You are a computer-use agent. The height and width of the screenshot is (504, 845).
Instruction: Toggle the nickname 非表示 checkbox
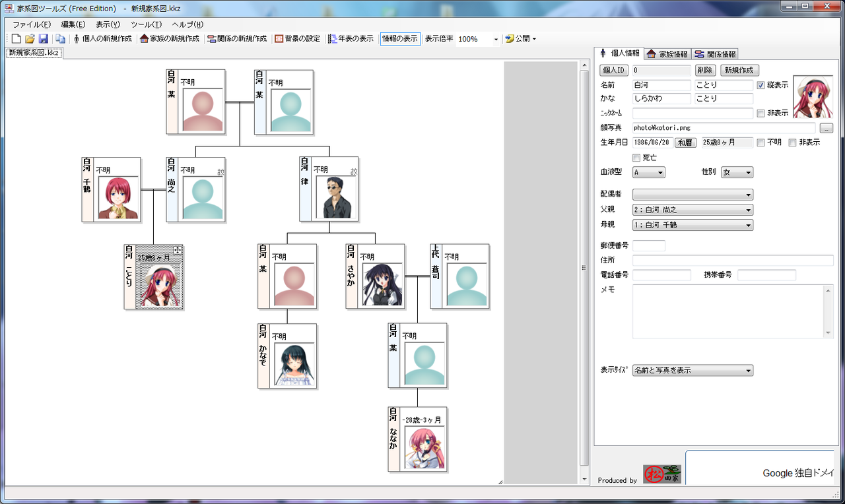[760, 113]
